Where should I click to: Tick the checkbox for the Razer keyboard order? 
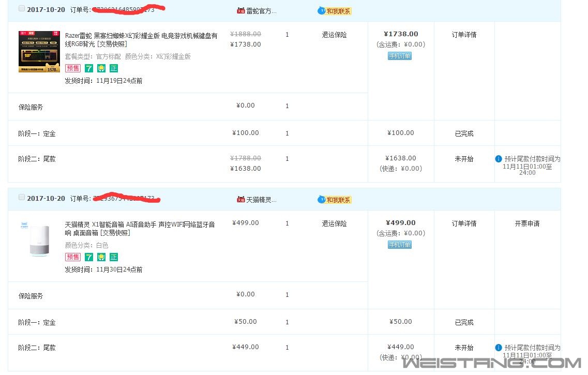(22, 9)
